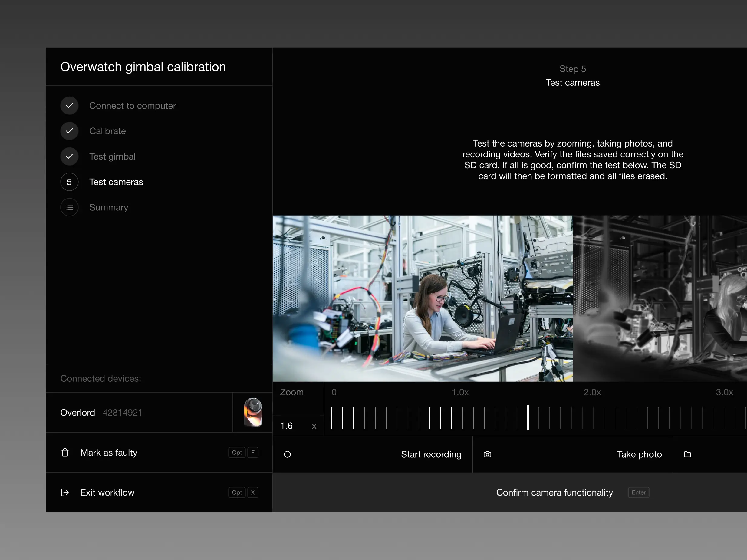Open the folder icon next to Take photo

tap(687, 454)
